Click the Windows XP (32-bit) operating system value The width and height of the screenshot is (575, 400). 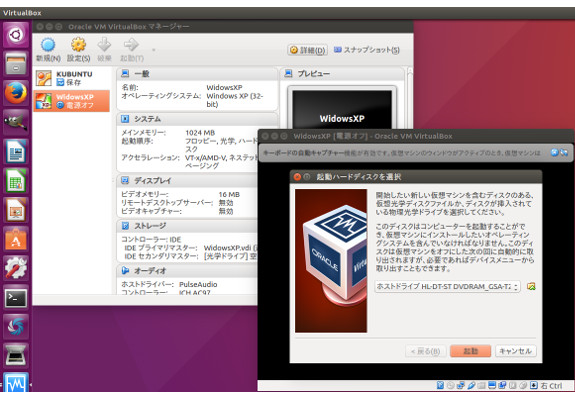tap(235, 100)
